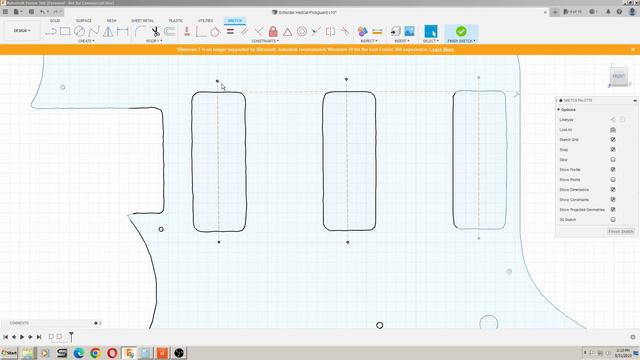The image size is (640, 360).
Task: Toggle the Snap checkbox
Action: tap(613, 149)
